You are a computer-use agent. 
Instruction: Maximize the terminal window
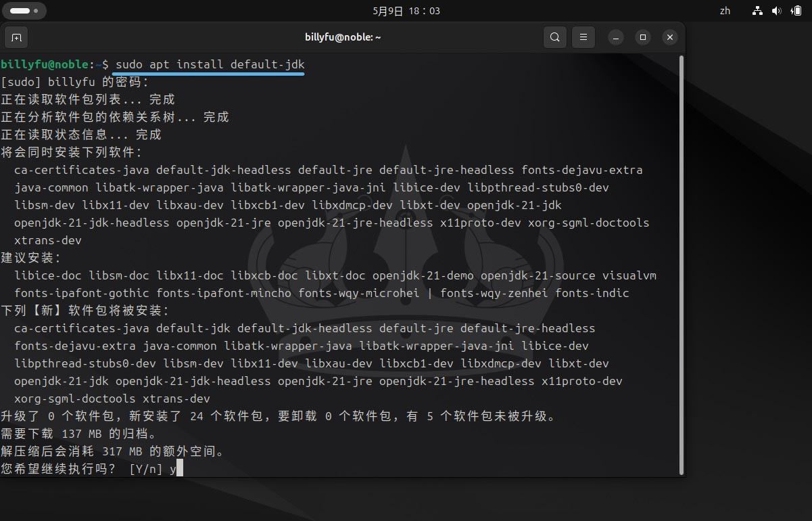click(x=643, y=37)
